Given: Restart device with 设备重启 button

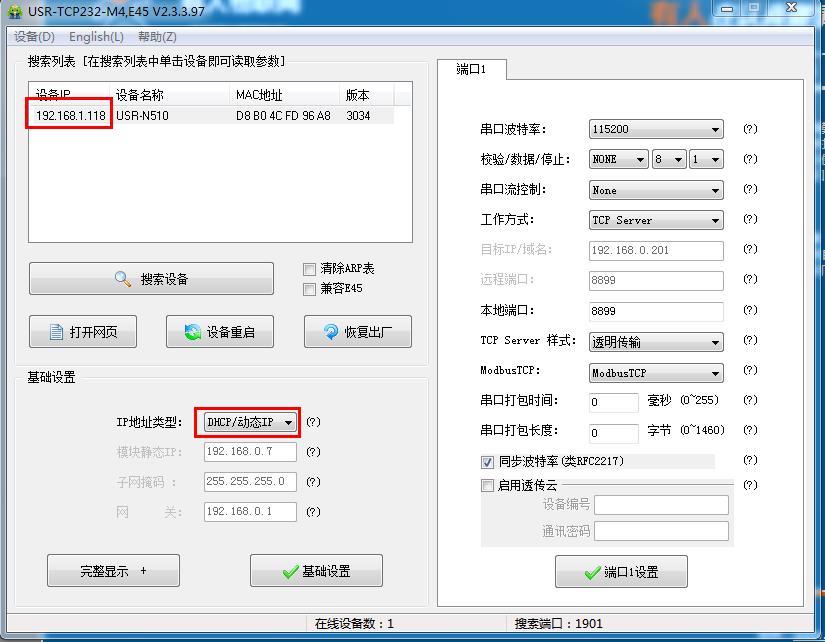Looking at the screenshot, I should tap(219, 332).
